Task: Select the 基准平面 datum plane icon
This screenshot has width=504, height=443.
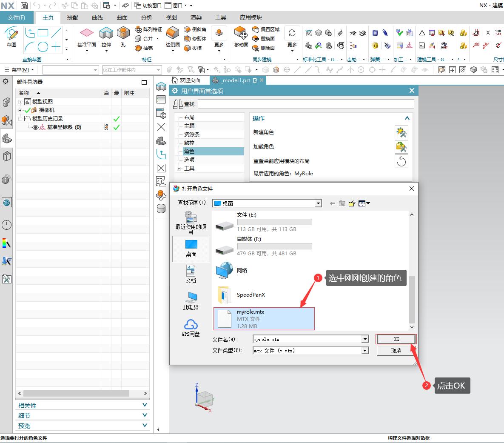Action: click(86, 34)
